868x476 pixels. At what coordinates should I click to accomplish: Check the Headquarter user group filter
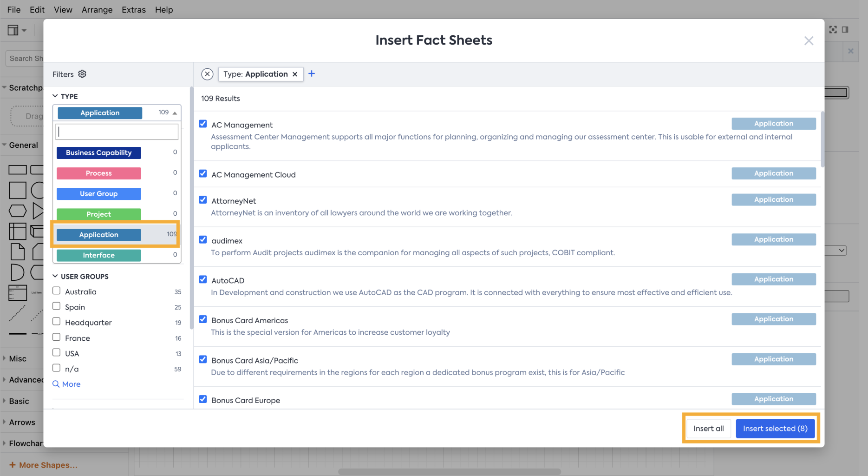pos(57,322)
